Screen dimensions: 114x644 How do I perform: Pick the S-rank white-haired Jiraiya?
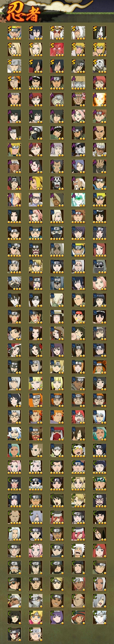pyautogui.click(x=78, y=33)
